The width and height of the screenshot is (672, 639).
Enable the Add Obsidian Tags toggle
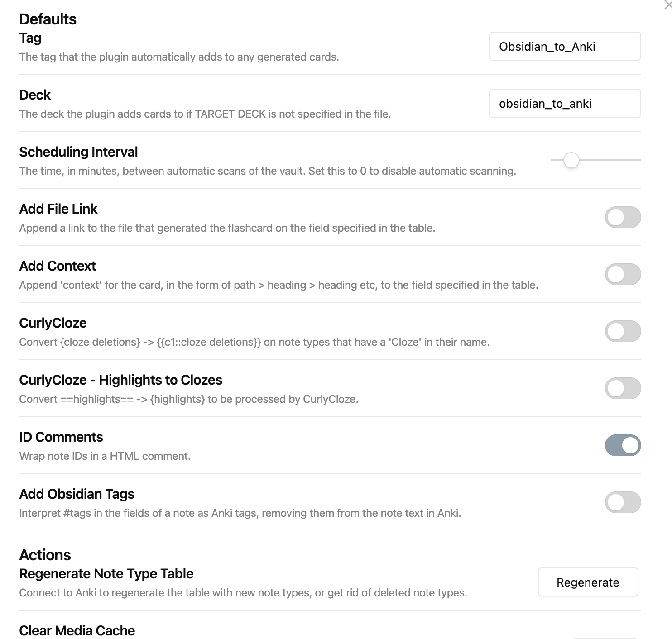[x=623, y=502]
